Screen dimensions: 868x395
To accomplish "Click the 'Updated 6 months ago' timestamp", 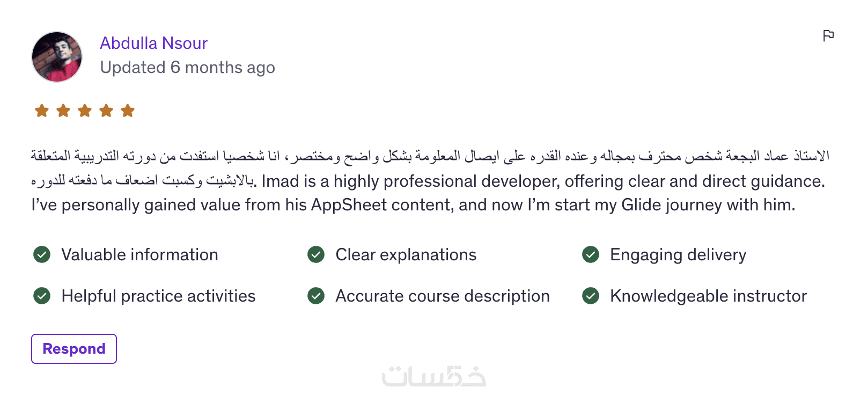I will 187,68.
